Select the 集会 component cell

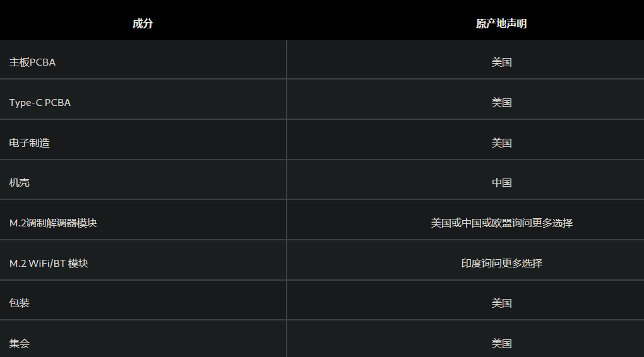pos(20,344)
